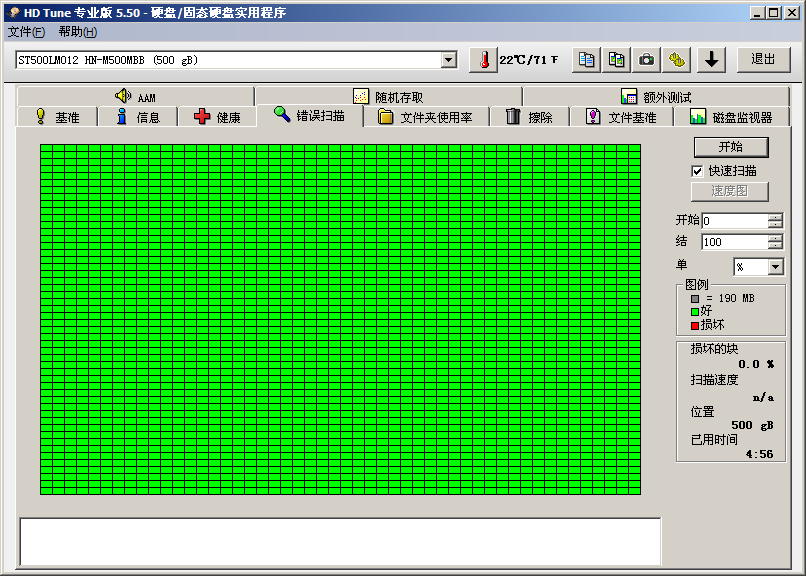
Task: Click the end value field showing 100
Action: tap(735, 242)
